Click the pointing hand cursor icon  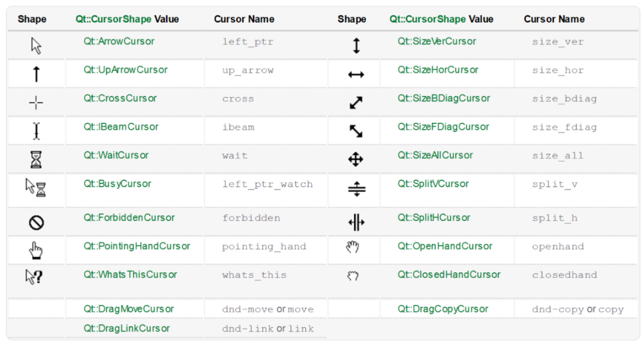coord(36,251)
